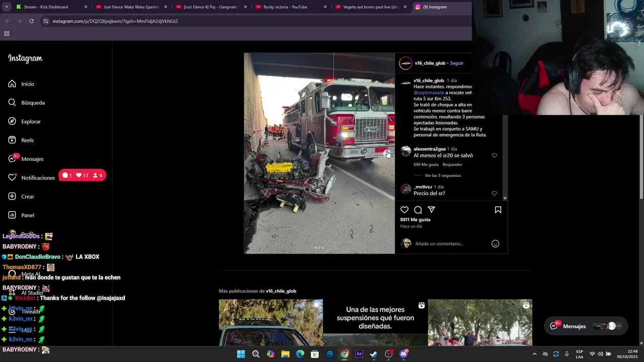The height and width of the screenshot is (362, 644).
Task: Like alexsentra2gxe's comment
Action: (x=494, y=155)
